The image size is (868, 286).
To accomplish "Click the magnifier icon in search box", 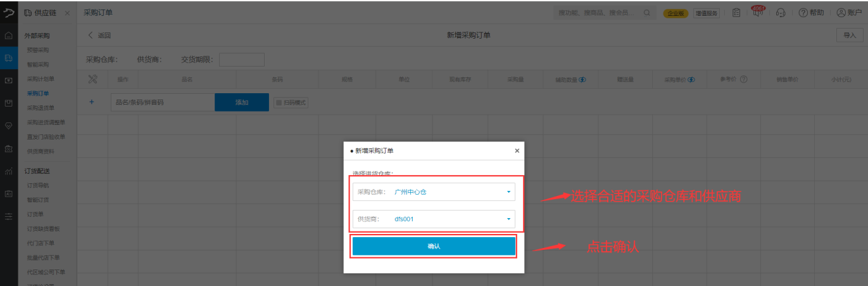I will [x=646, y=13].
